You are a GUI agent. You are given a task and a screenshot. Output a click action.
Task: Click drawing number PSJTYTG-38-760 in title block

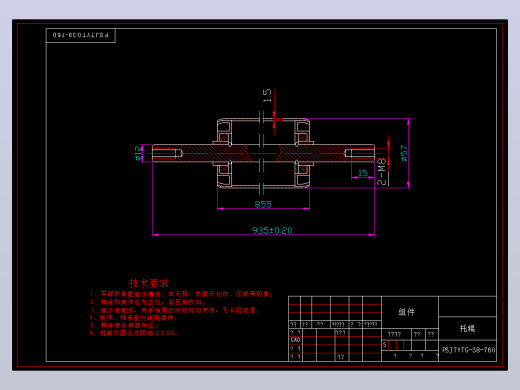(468, 350)
